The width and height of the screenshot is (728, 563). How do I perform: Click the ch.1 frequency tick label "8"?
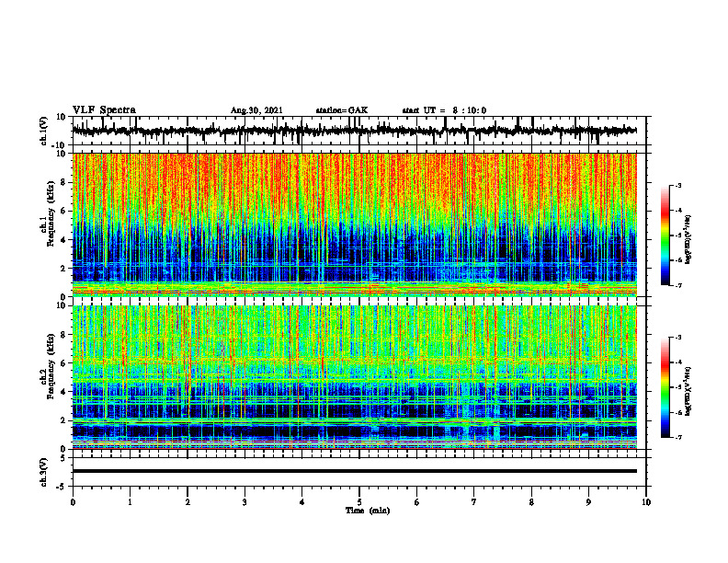(x=63, y=182)
